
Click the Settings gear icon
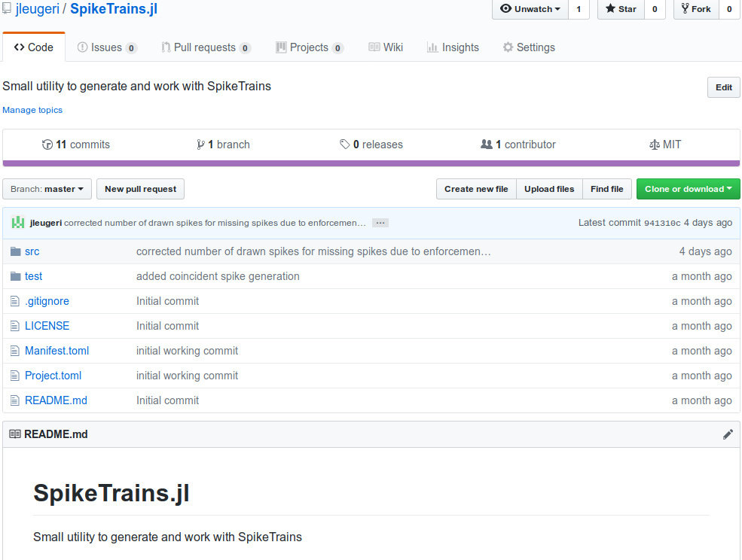(x=508, y=47)
